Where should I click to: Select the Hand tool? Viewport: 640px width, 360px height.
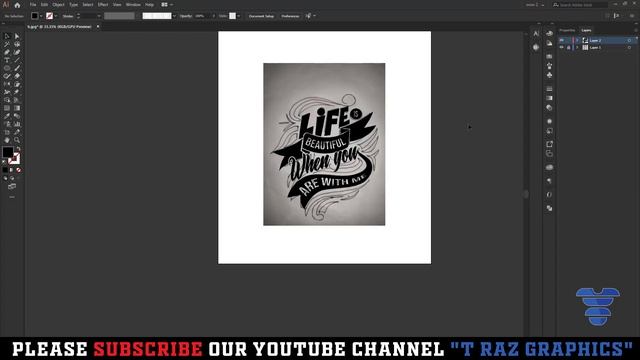pos(7,140)
